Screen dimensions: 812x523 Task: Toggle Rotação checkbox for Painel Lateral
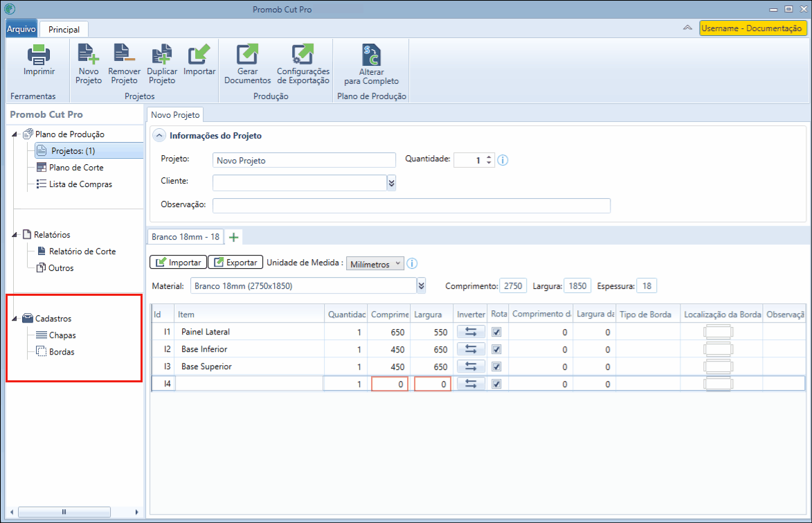pos(496,332)
